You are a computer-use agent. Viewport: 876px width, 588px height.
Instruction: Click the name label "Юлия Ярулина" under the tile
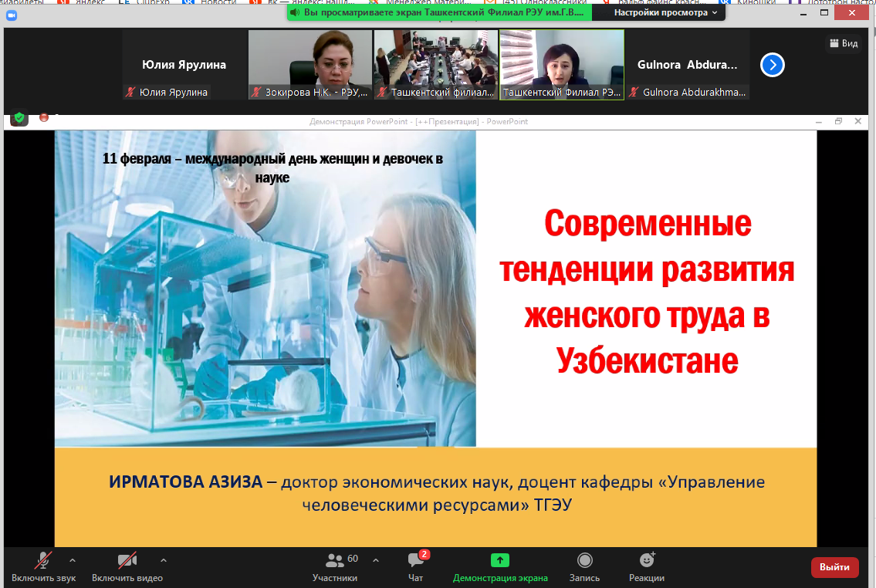tap(173, 92)
